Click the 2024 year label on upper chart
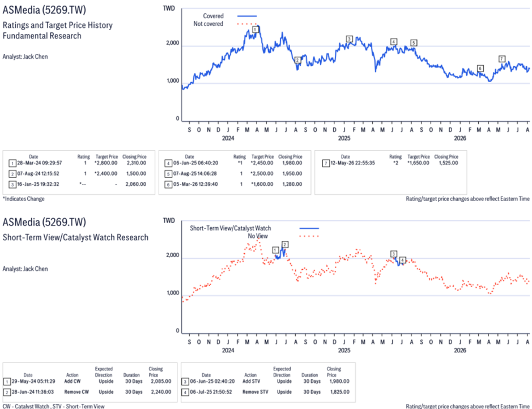This screenshot has height=409, width=532. [x=228, y=138]
